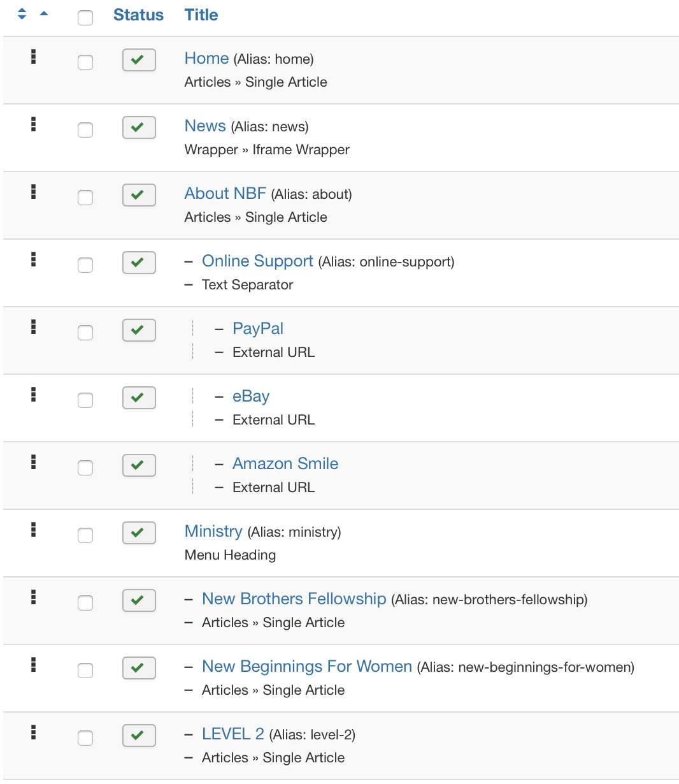
Task: Tick the checkbox for New Brothers Fellowship
Action: [85, 603]
